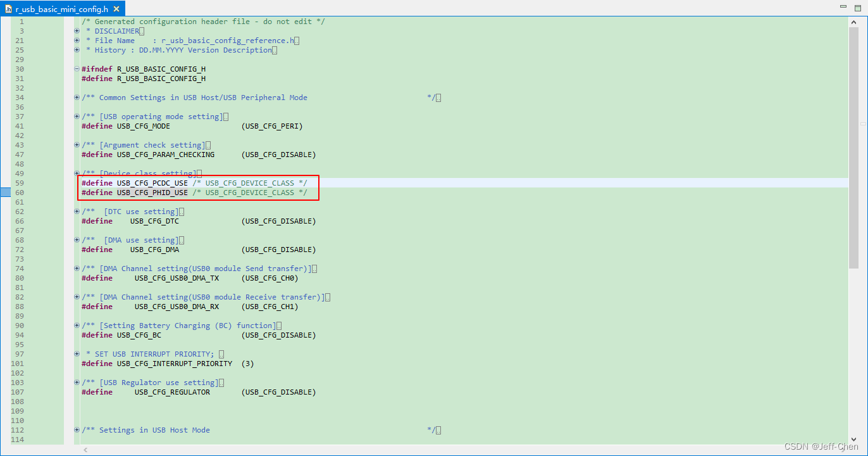Expand the USB Regulator use setting comment
Viewport: 868px width, 456px height.
click(x=77, y=383)
